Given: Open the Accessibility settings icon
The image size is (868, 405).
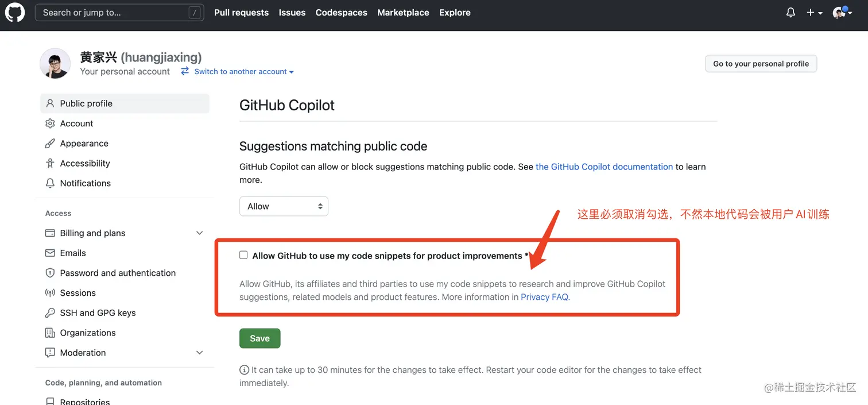Looking at the screenshot, I should coord(51,163).
